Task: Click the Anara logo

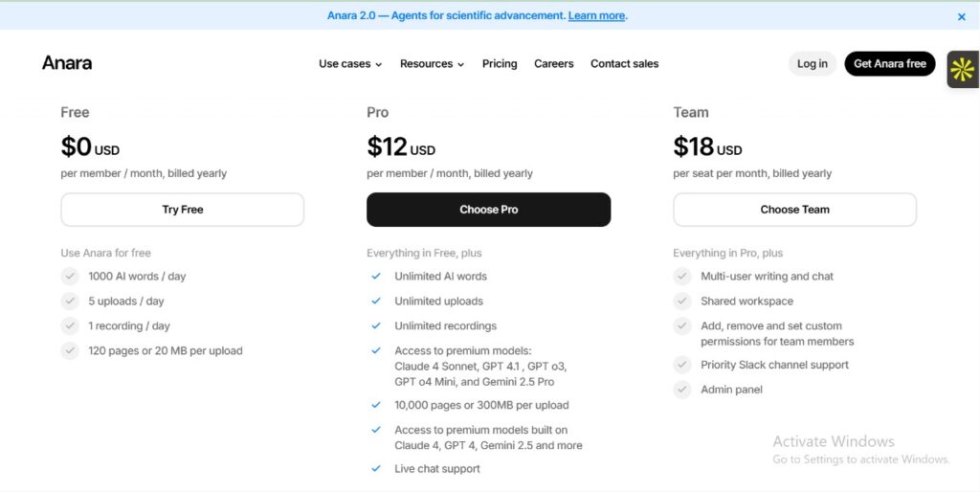Action: pyautogui.click(x=67, y=63)
